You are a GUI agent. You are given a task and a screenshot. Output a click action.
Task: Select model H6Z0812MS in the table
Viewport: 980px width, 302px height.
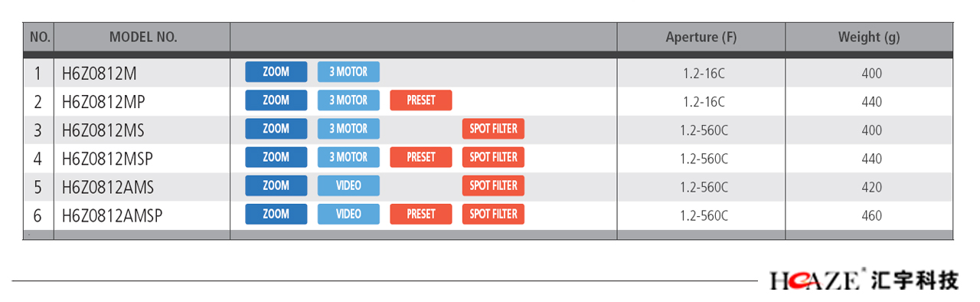[x=103, y=130]
